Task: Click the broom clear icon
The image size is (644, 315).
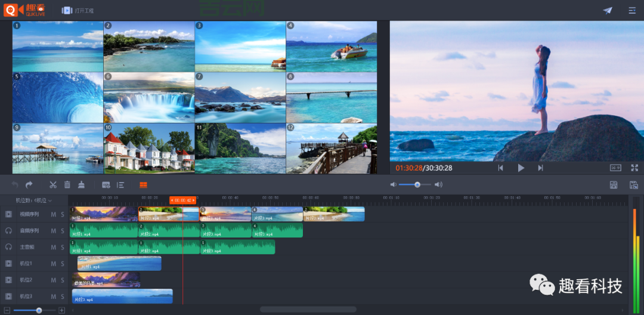Action: tap(81, 185)
